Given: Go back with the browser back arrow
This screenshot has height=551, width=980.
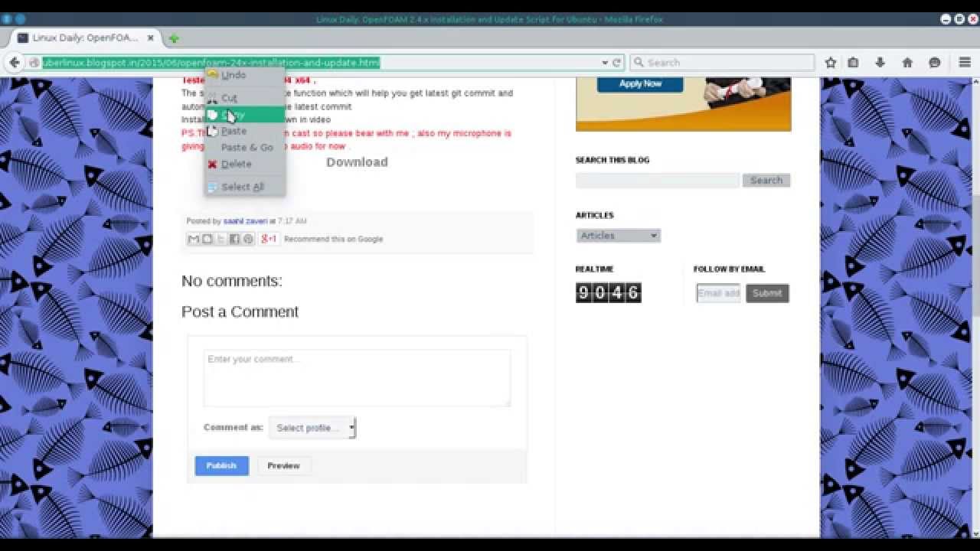Looking at the screenshot, I should (14, 63).
